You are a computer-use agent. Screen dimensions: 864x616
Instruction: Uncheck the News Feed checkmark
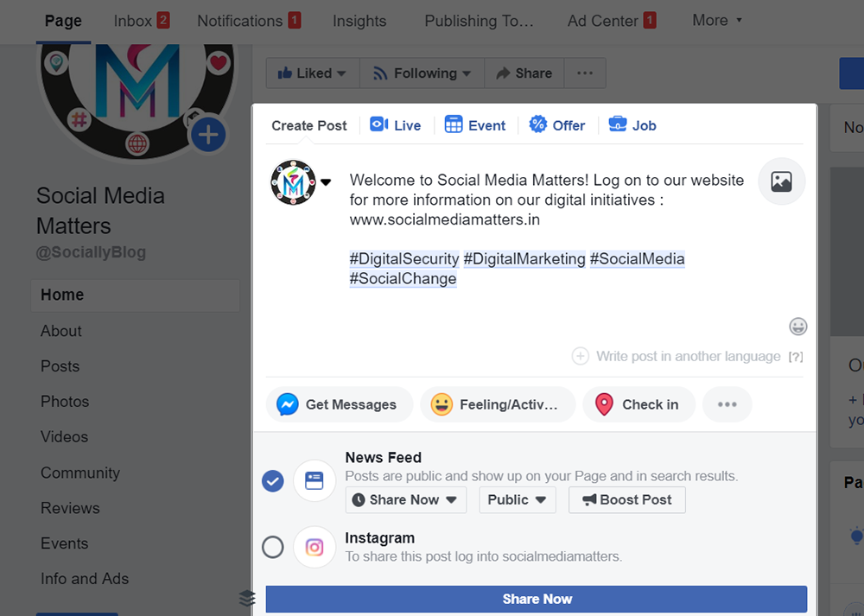(x=273, y=481)
